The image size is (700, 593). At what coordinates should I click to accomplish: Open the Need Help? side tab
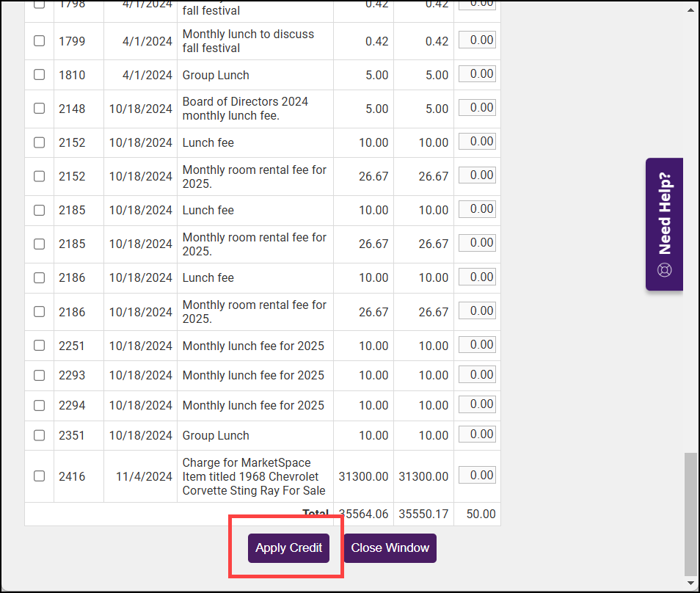pos(664,224)
